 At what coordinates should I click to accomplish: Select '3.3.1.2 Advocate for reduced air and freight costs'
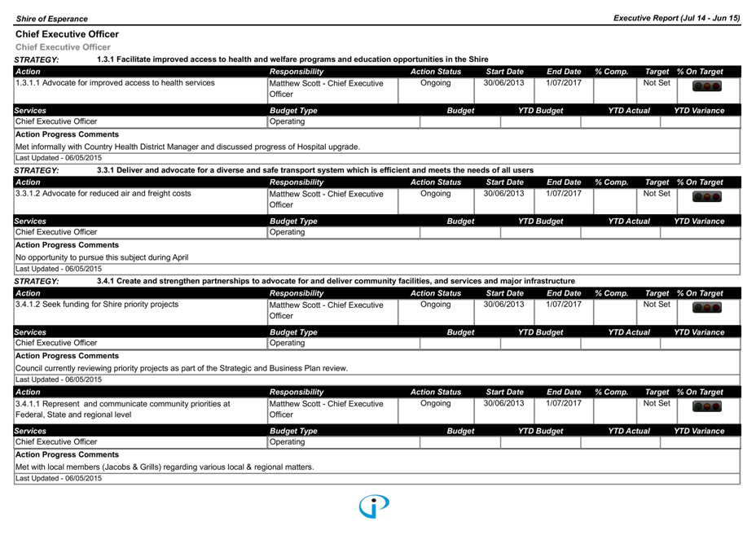103,193
